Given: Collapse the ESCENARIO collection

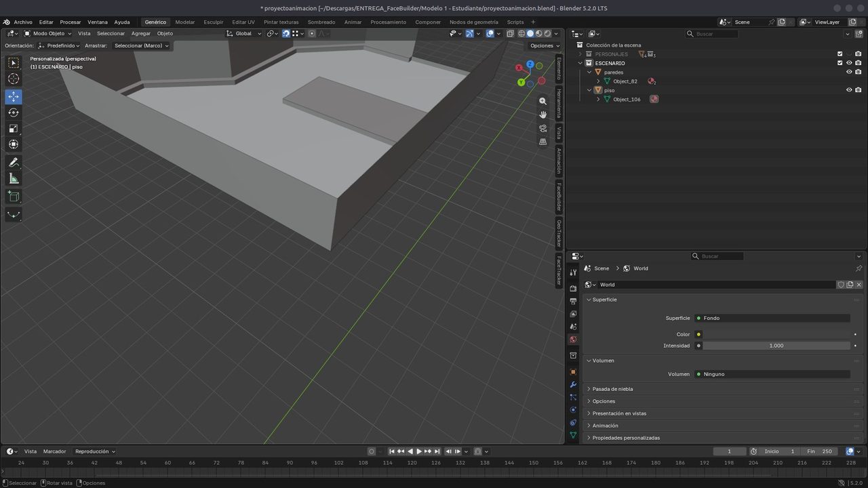Looking at the screenshot, I should [x=580, y=63].
